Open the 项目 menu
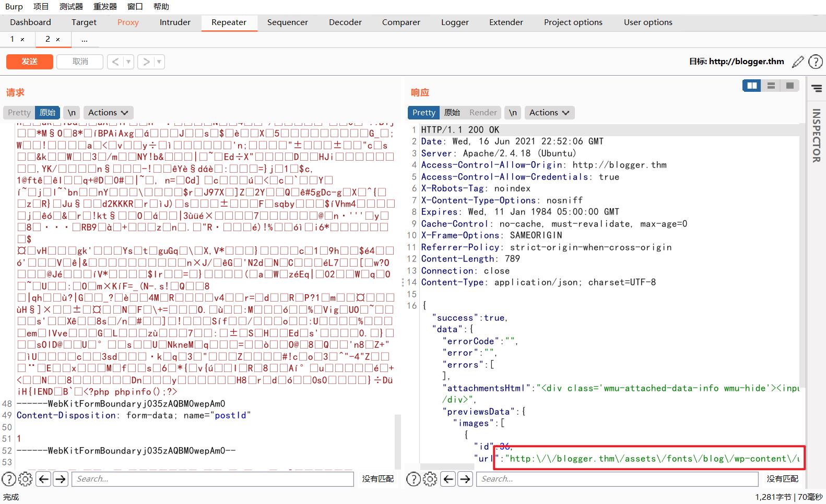This screenshot has height=504, width=826. click(41, 6)
